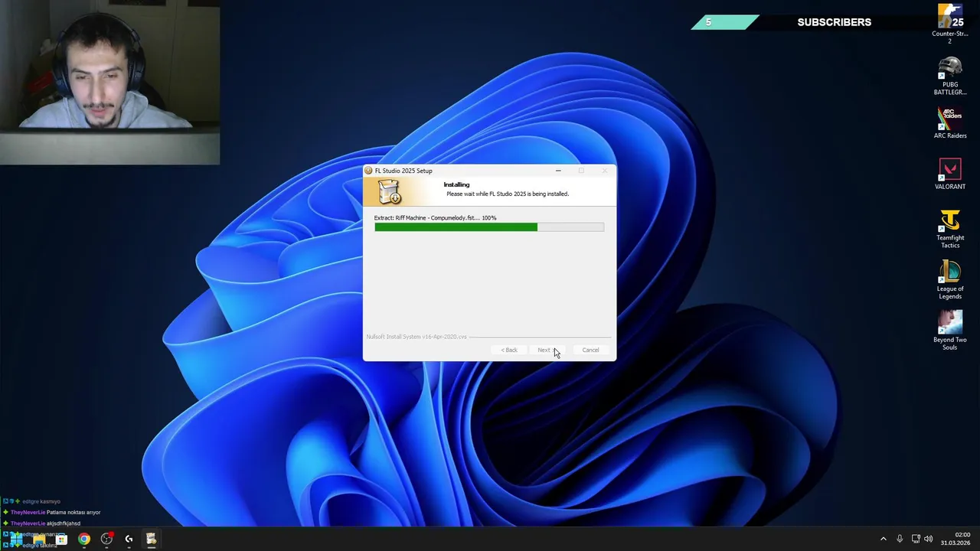Click the FL Studio installer taskbar icon
The height and width of the screenshot is (551, 980).
click(x=152, y=539)
